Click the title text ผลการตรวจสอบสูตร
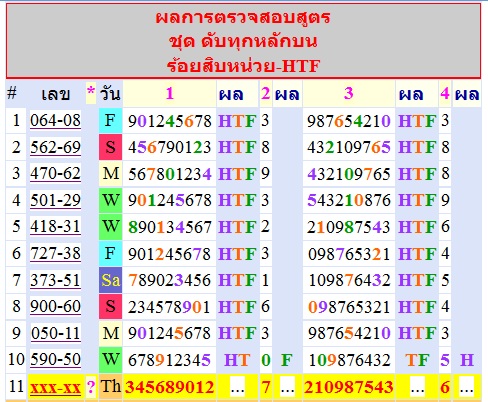 pyautogui.click(x=243, y=17)
